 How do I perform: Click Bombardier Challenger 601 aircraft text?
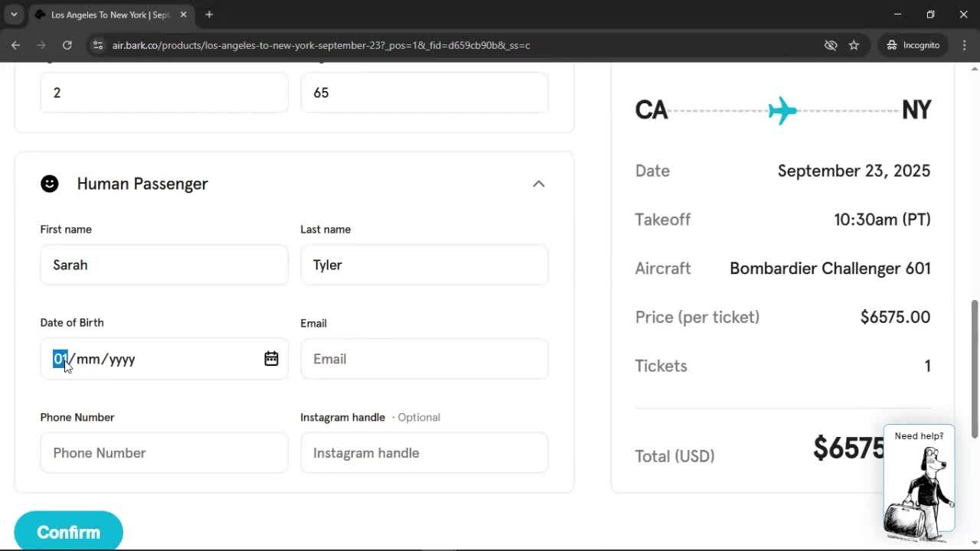point(830,269)
